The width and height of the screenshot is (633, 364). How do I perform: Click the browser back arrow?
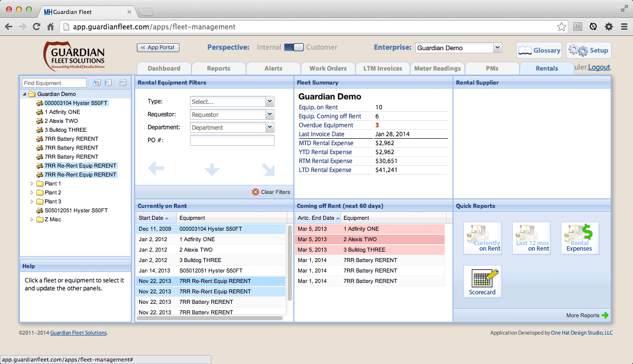tap(8, 27)
